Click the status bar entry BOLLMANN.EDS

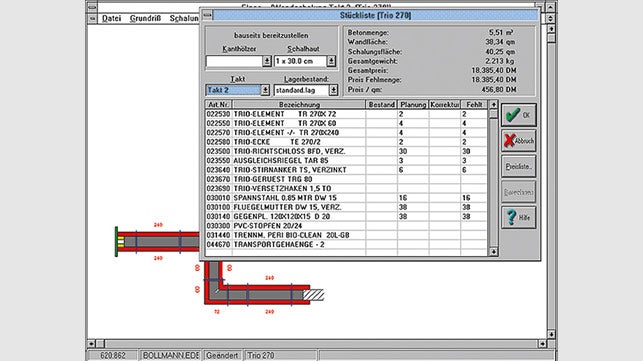(170, 356)
